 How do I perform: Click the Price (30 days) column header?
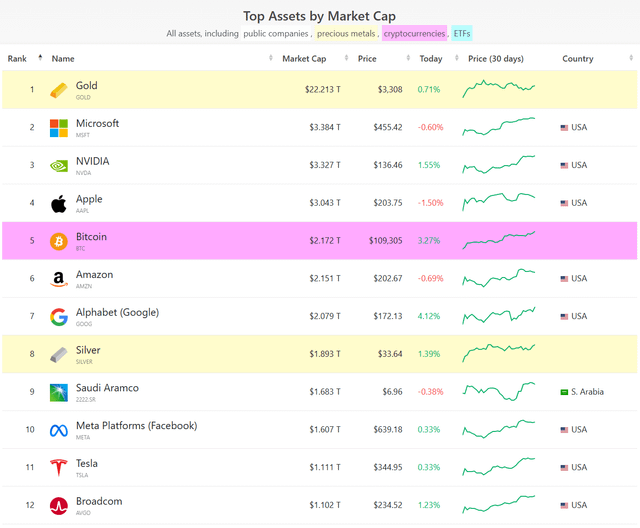496,59
